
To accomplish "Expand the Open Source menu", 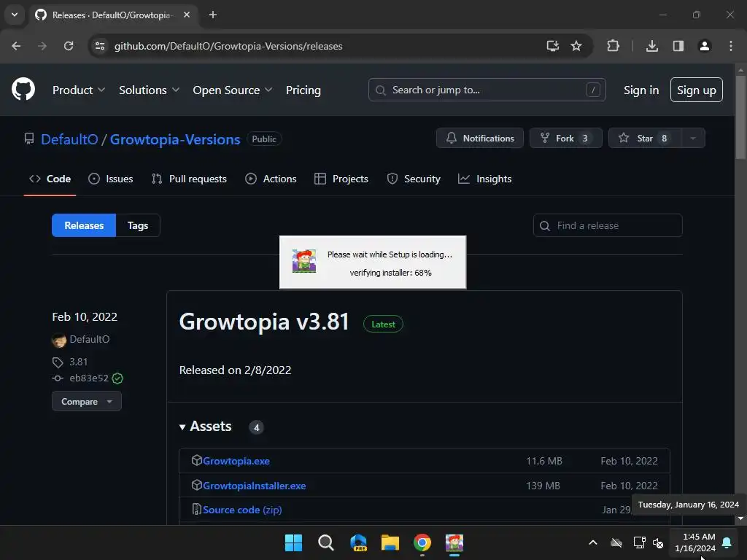I will [233, 90].
